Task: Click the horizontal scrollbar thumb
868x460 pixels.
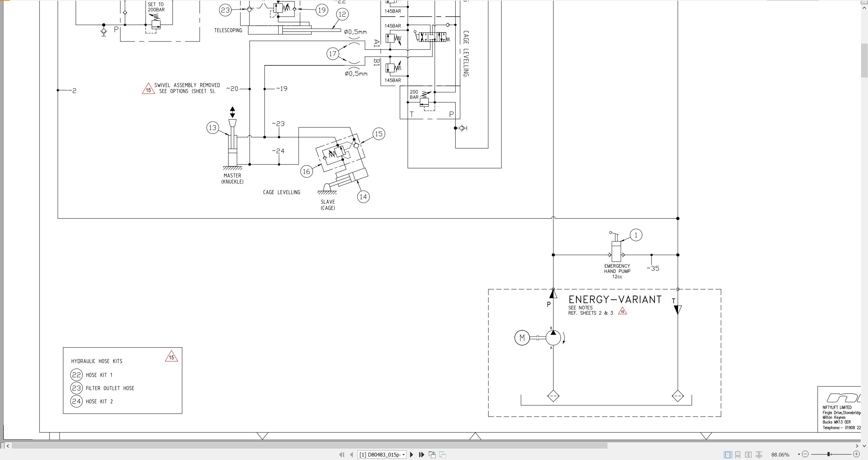Action: 309,446
